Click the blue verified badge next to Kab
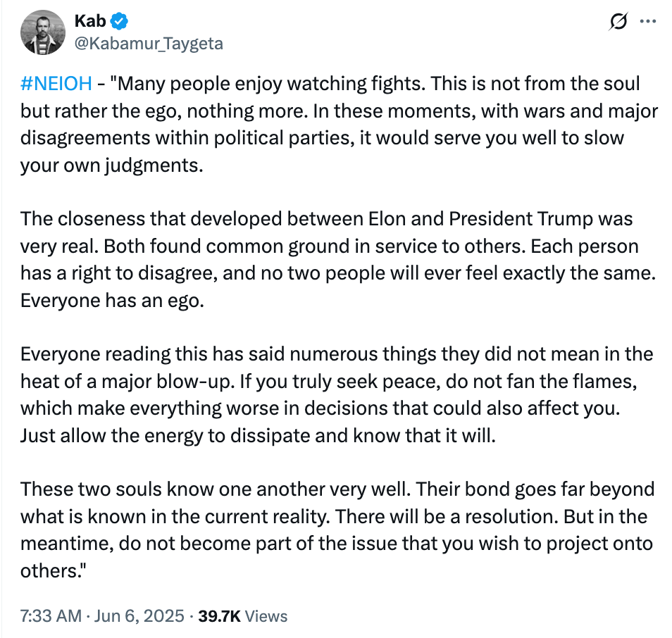Image resolution: width=672 pixels, height=638 pixels. [x=119, y=21]
